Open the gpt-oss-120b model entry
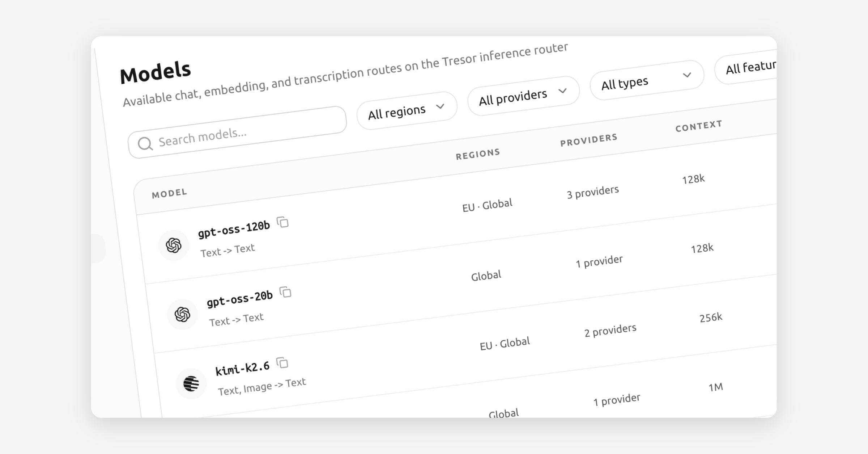 (x=234, y=229)
